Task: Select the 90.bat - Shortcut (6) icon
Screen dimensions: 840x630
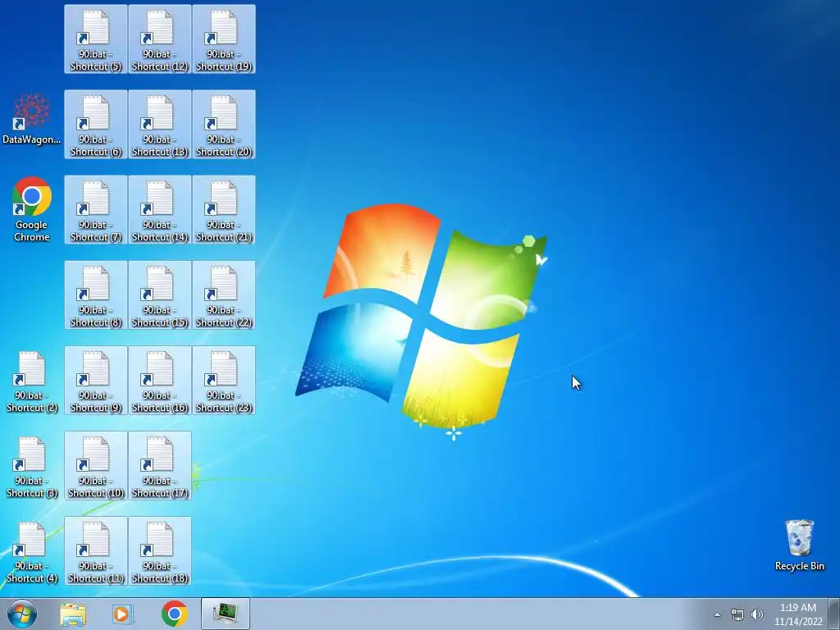Action: (96, 125)
